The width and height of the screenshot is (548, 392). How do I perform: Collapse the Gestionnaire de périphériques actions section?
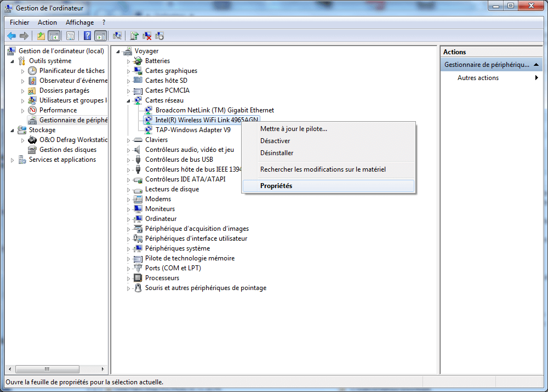tap(536, 65)
